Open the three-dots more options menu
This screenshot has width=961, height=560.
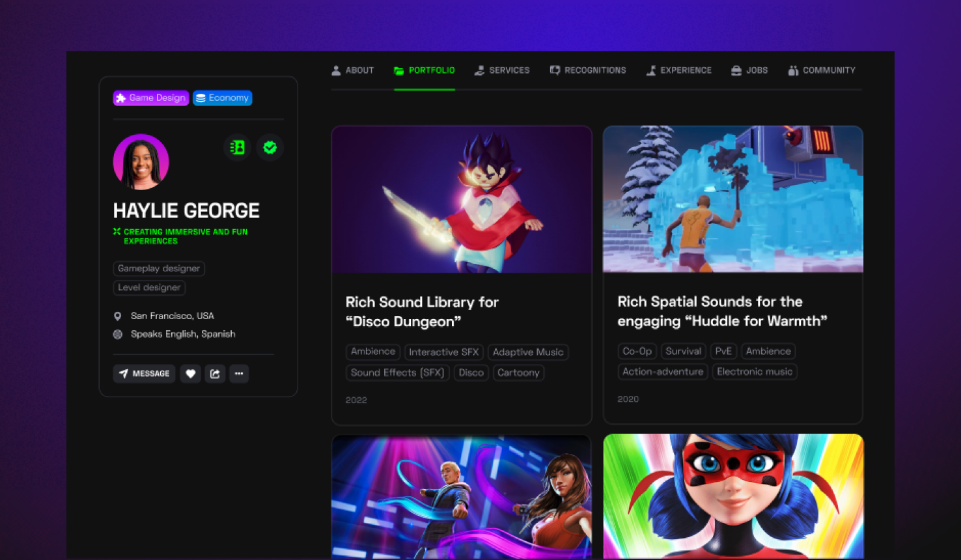pyautogui.click(x=239, y=374)
